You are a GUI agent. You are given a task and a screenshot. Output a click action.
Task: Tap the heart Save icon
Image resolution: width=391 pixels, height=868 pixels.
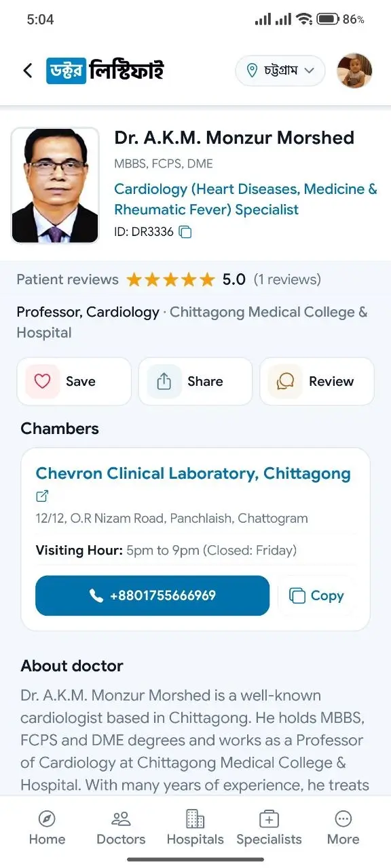pos(42,381)
